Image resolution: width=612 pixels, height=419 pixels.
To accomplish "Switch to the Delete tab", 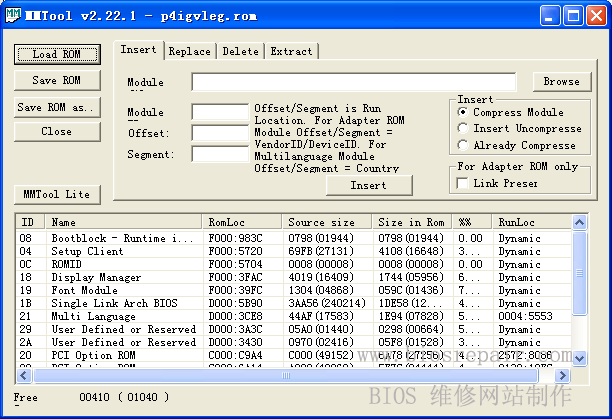I will click(241, 51).
